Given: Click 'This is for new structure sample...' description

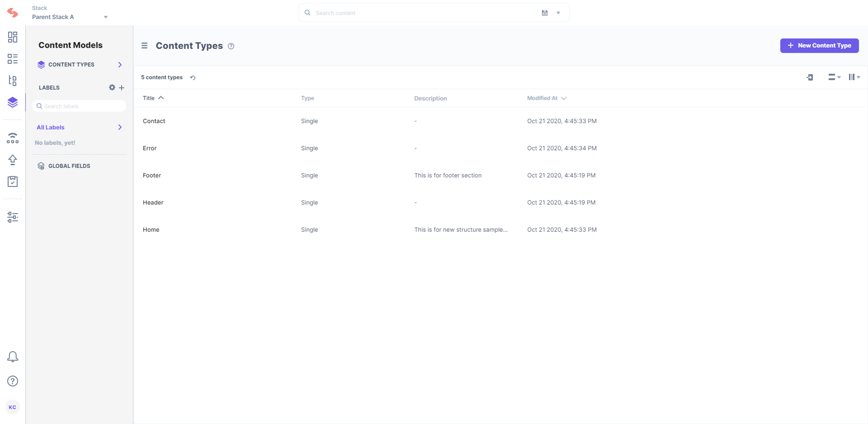Looking at the screenshot, I should (x=461, y=229).
